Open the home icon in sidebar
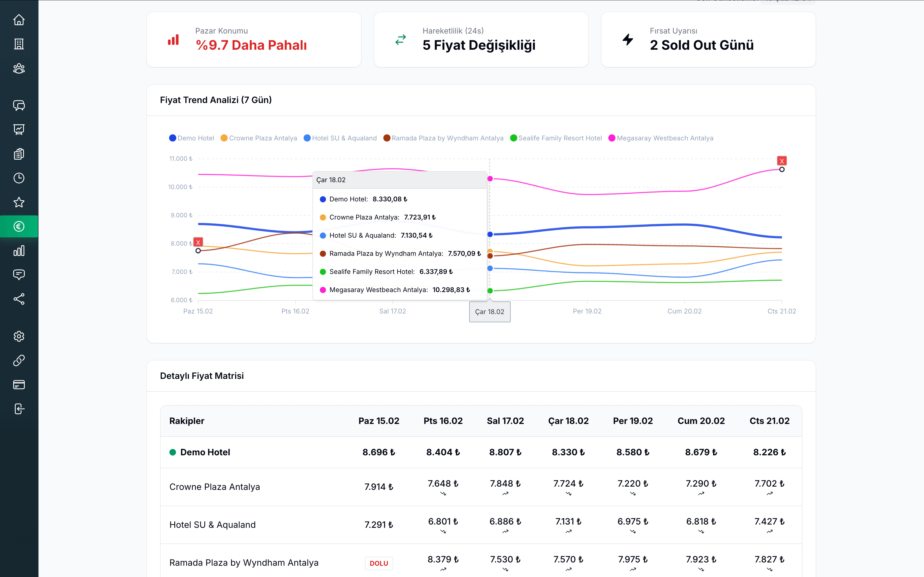This screenshot has width=924, height=577. (x=19, y=20)
